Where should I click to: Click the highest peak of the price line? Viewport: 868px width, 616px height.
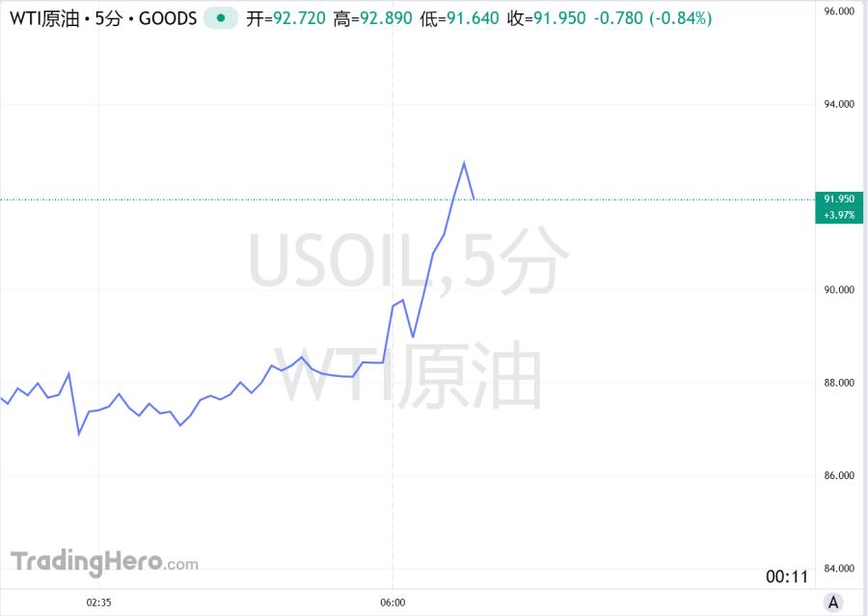point(464,163)
